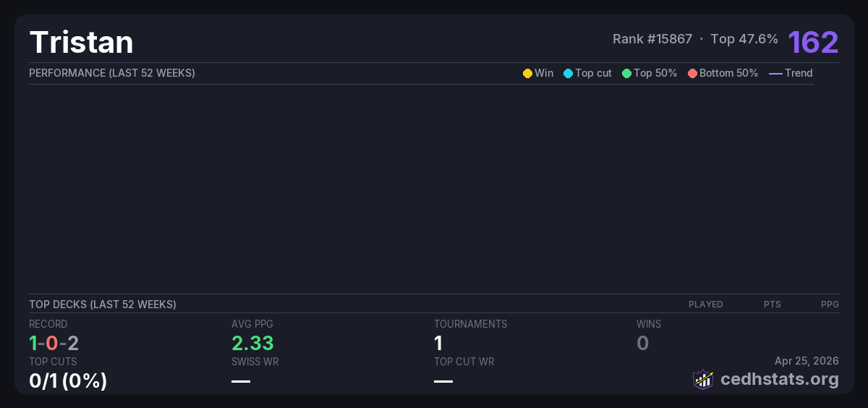
Task: Click the Top Decks (Last 52 Weeks) heading
Action: 102,305
